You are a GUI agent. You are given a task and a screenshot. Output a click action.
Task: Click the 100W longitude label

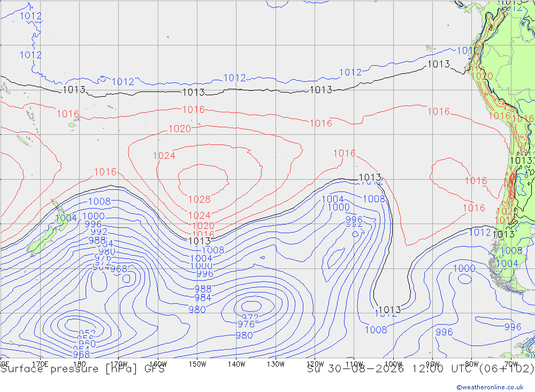click(x=393, y=364)
